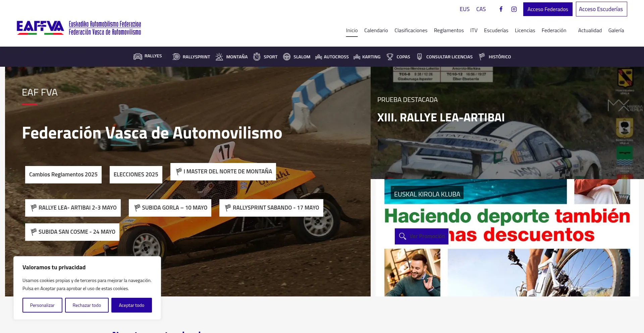Click the Rallyes car icon
This screenshot has width=644, height=333.
click(138, 56)
